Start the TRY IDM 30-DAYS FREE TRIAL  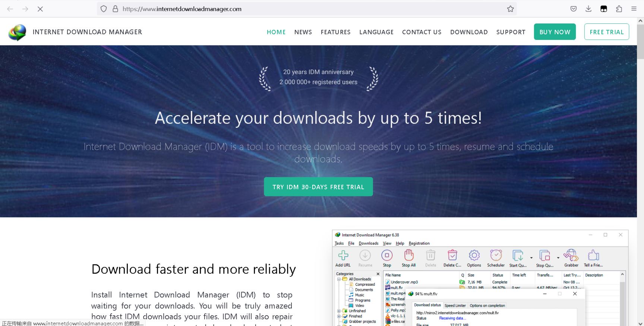tap(318, 187)
